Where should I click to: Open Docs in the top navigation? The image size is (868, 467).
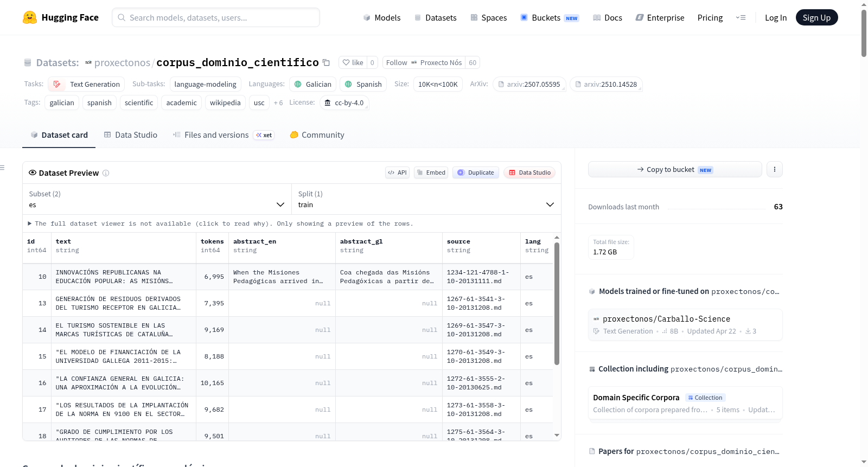(607, 17)
